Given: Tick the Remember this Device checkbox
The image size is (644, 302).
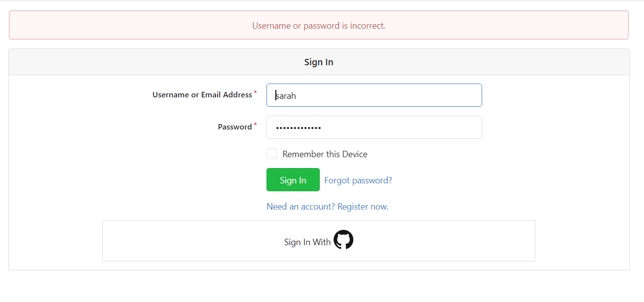Looking at the screenshot, I should point(271,154).
